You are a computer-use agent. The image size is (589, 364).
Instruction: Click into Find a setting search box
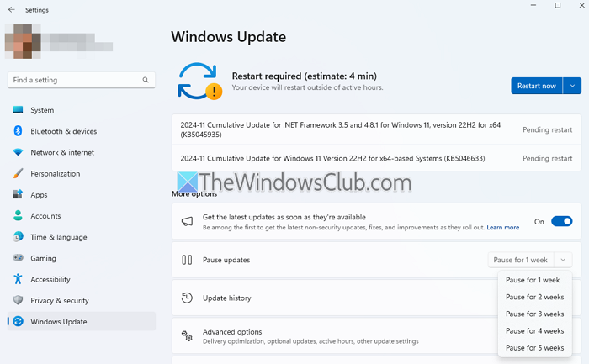click(81, 80)
